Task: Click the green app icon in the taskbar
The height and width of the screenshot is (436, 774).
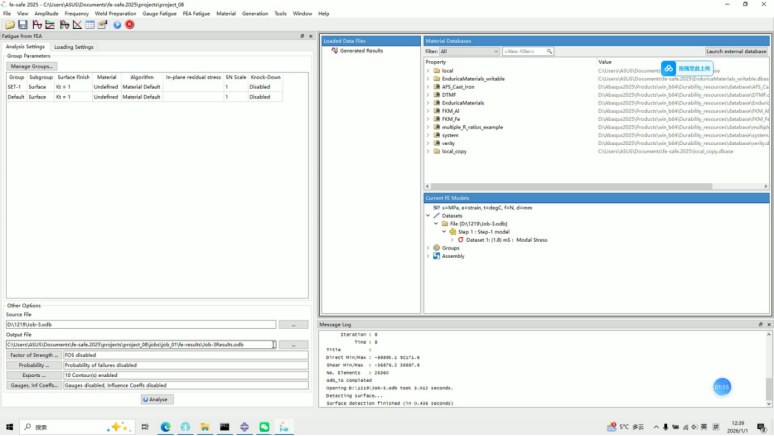Action: click(264, 427)
